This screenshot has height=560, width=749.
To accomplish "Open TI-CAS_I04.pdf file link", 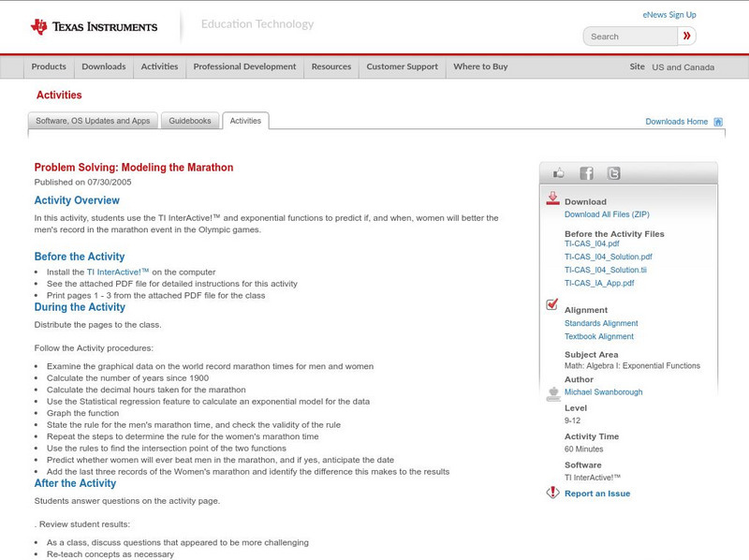I will coord(592,243).
